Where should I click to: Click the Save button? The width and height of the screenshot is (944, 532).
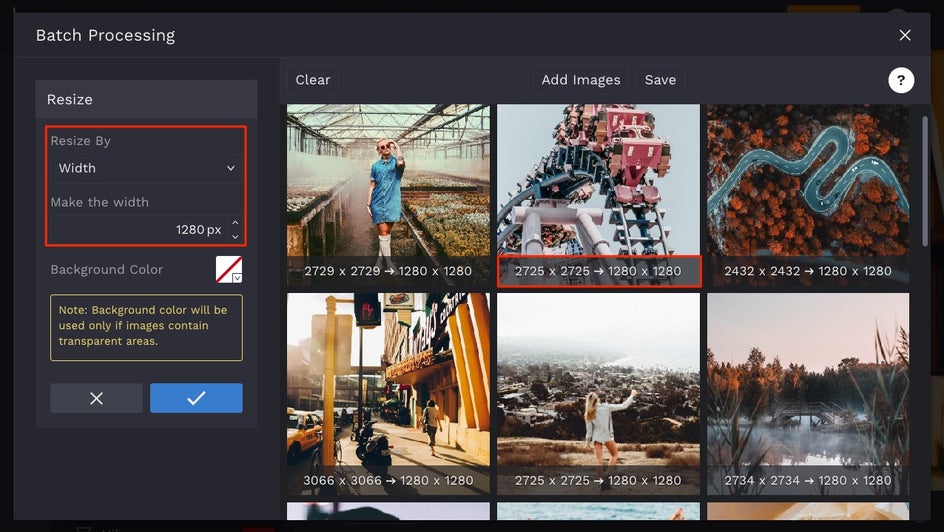[660, 80]
